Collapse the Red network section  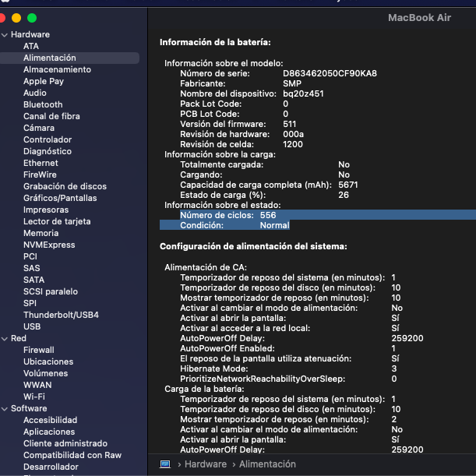tap(5, 339)
